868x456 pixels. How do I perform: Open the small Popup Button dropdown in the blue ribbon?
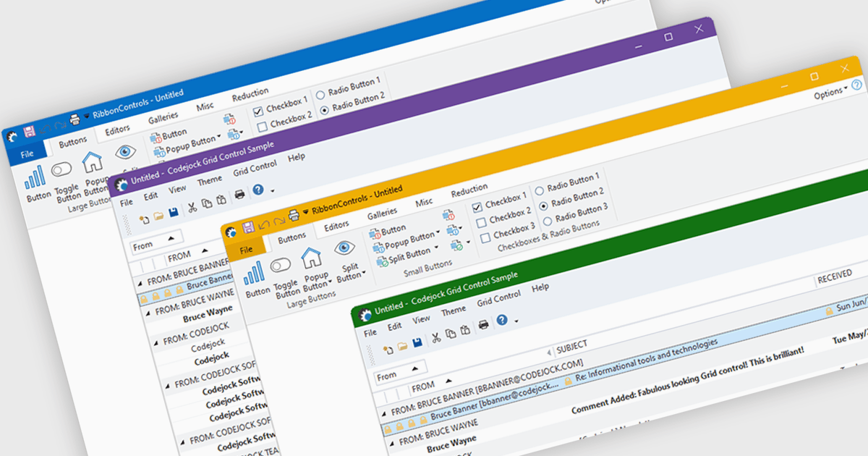click(186, 146)
